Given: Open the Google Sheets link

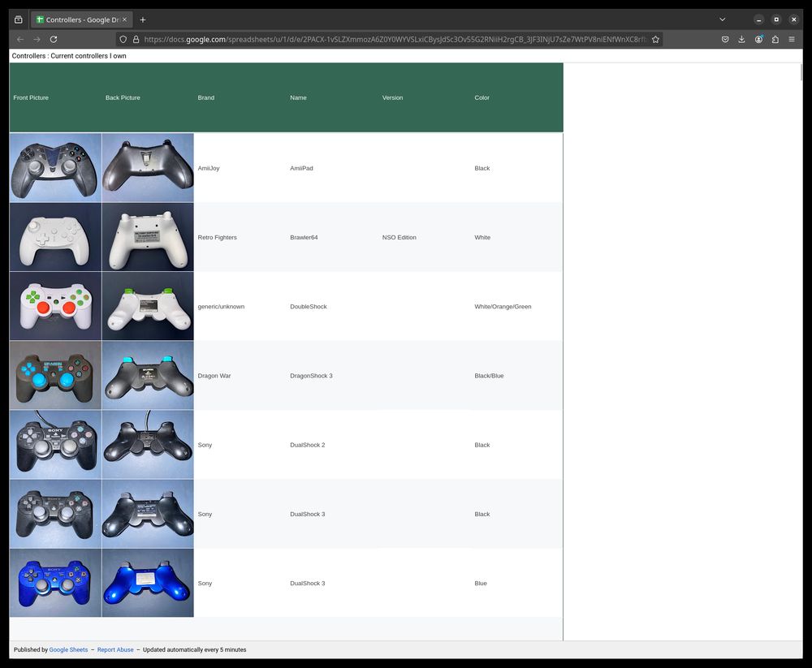Looking at the screenshot, I should (x=68, y=650).
